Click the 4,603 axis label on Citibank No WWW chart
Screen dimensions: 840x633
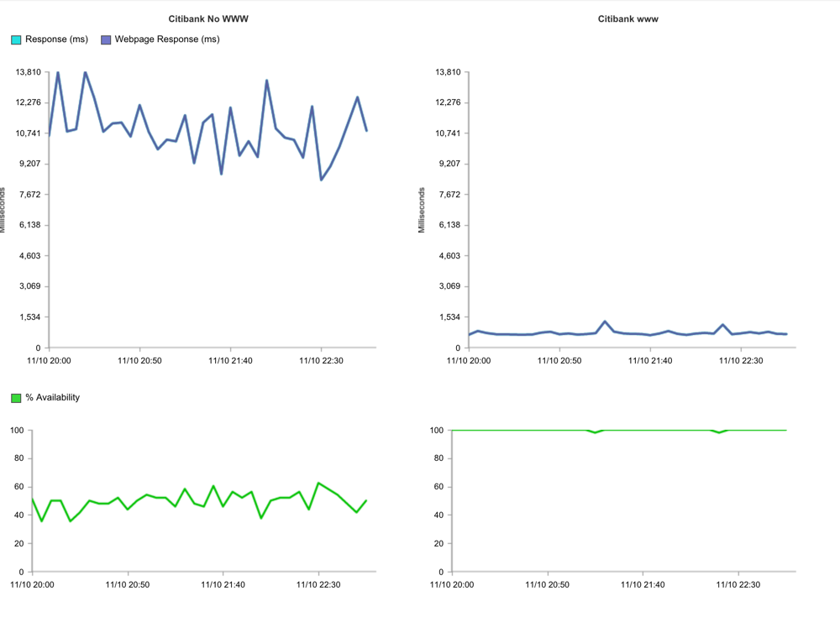pyautogui.click(x=30, y=255)
